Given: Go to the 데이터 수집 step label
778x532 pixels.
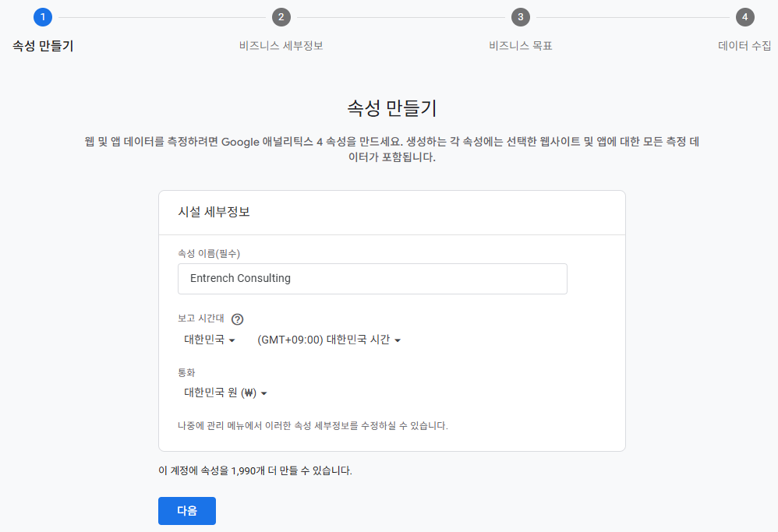Looking at the screenshot, I should click(x=744, y=46).
